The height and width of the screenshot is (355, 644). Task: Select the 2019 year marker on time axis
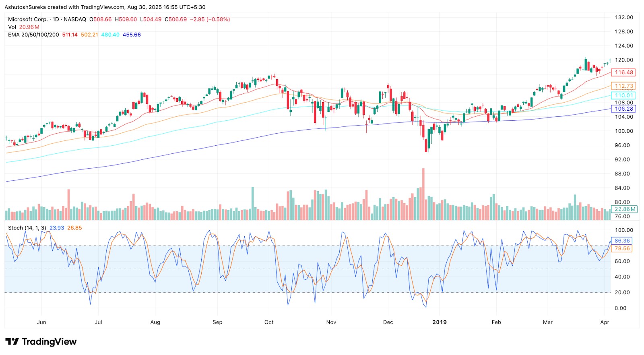[x=440, y=322]
